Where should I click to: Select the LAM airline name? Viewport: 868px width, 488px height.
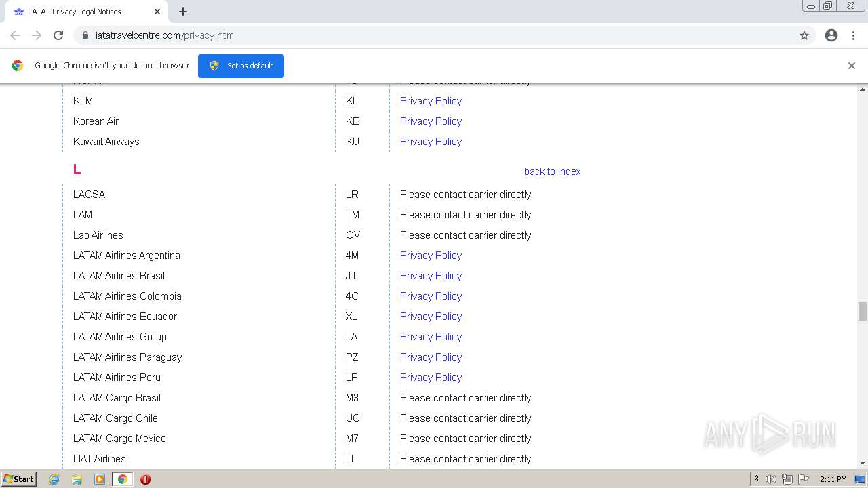point(83,215)
